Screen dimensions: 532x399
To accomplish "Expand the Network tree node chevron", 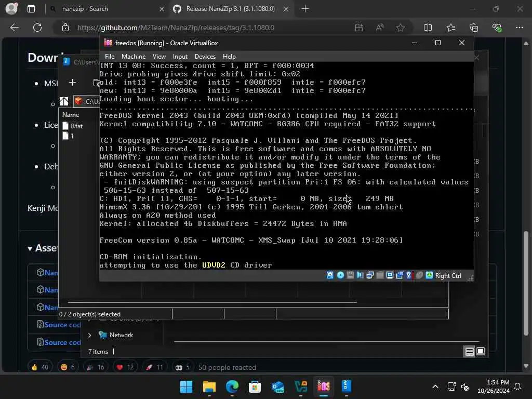I will (x=89, y=335).
